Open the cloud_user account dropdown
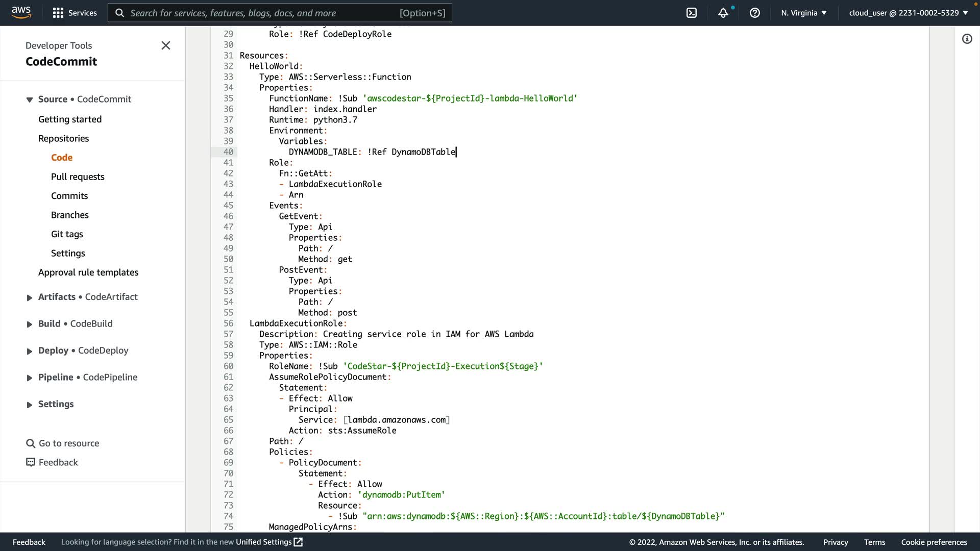980x551 pixels. point(908,13)
